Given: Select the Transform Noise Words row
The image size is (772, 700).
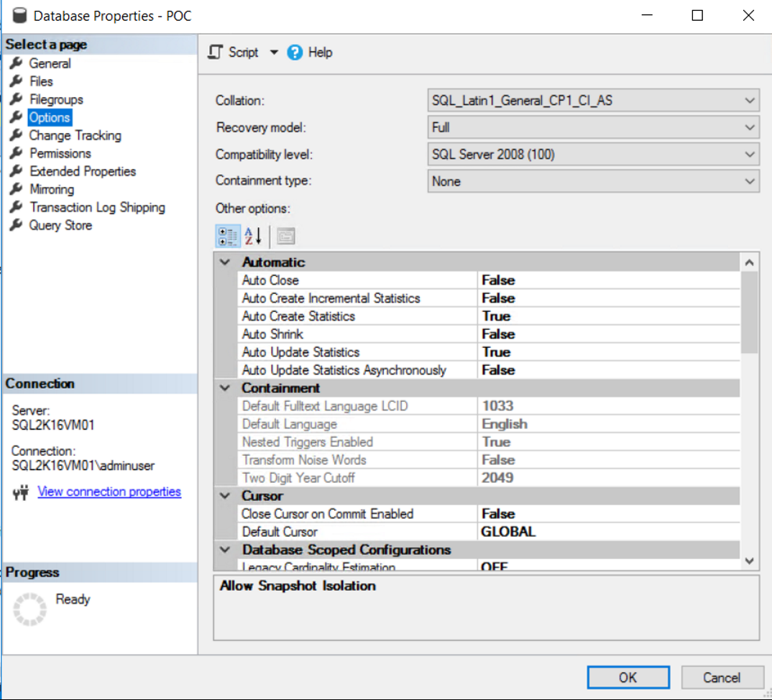Looking at the screenshot, I should 488,460.
